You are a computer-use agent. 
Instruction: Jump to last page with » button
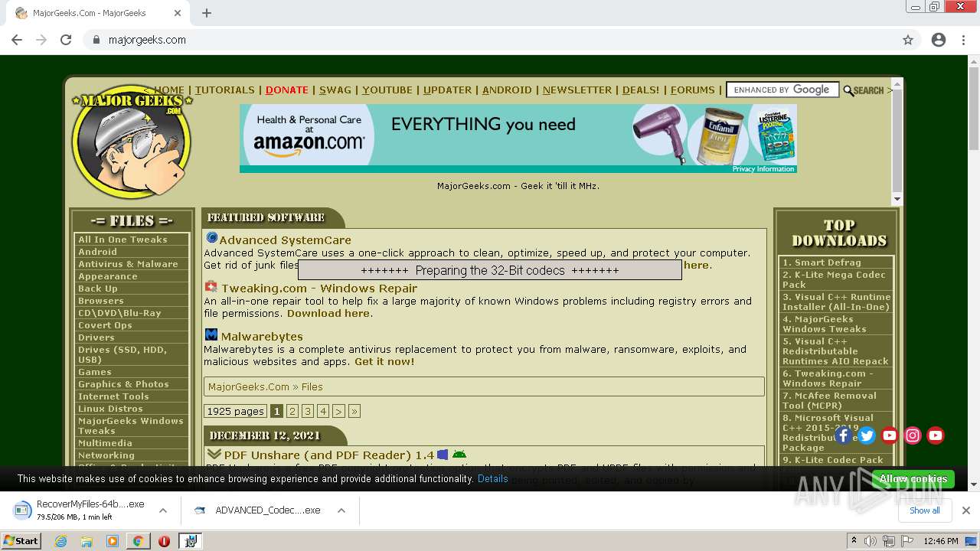click(354, 411)
